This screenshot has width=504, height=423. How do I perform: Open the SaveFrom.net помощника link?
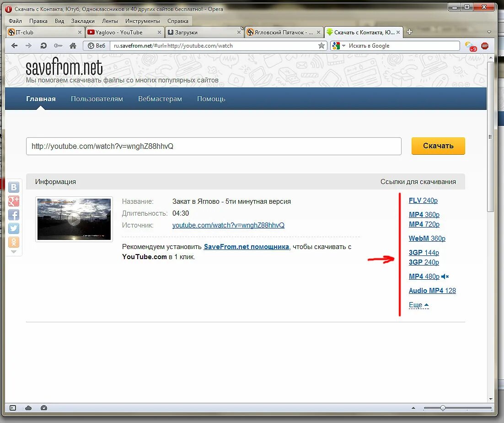(246, 247)
